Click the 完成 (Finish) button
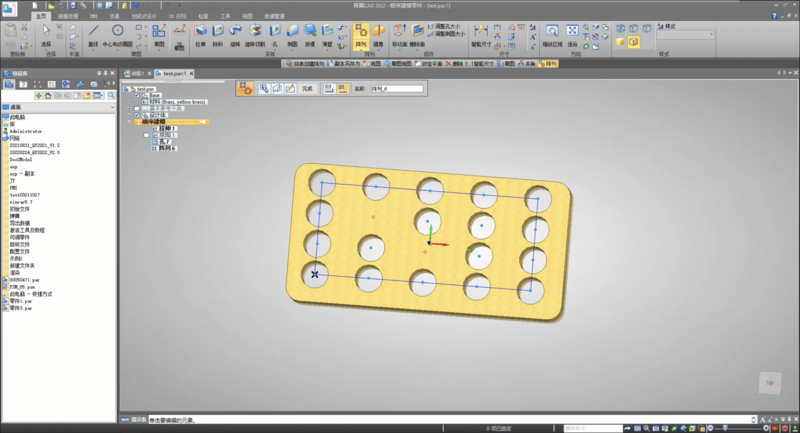Viewport: 800px width, 433px height. tap(307, 89)
